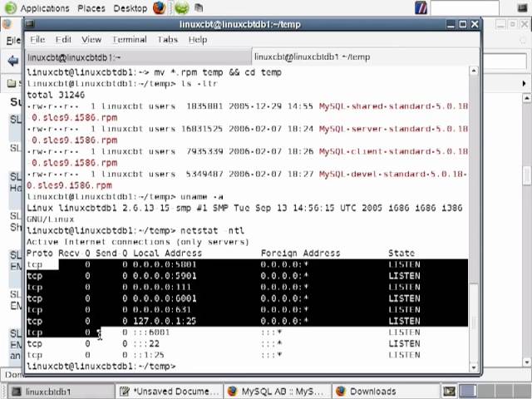This screenshot has width=532, height=399.
Task: Click the 'total 31246' line
Action: pyautogui.click(x=56, y=95)
